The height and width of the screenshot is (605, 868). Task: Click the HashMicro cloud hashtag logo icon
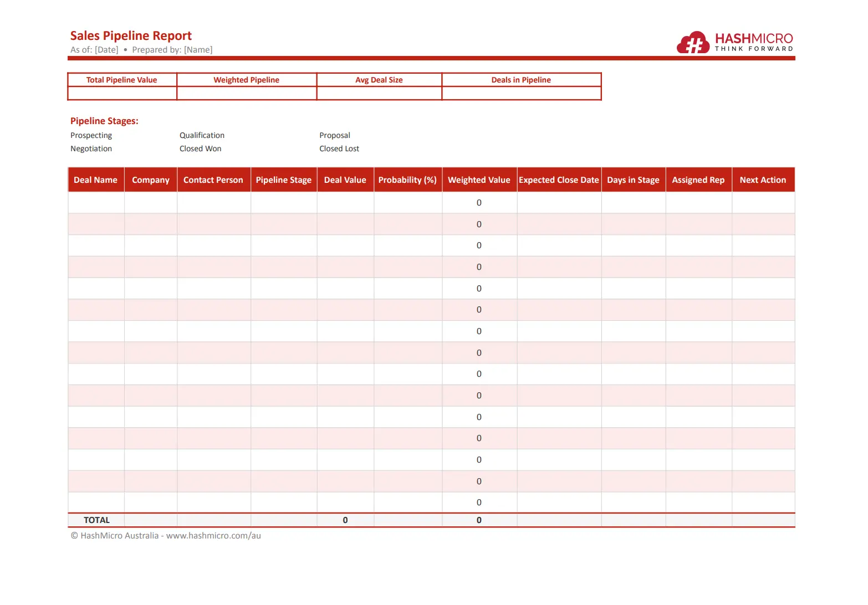[693, 43]
